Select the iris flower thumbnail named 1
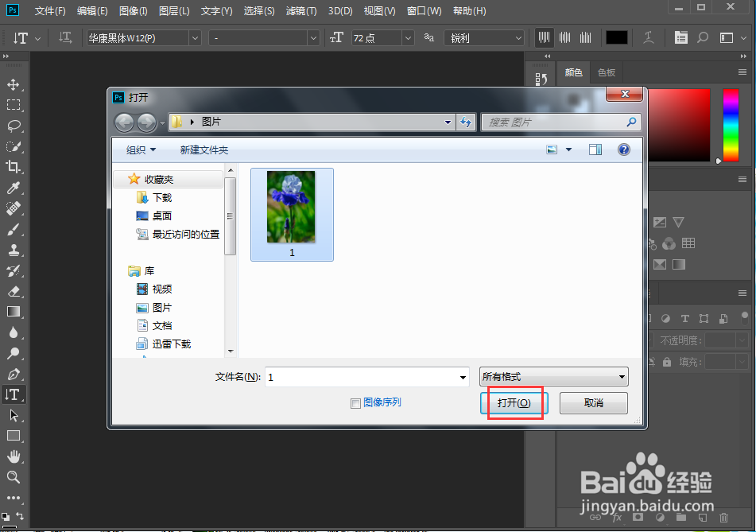 click(x=292, y=214)
